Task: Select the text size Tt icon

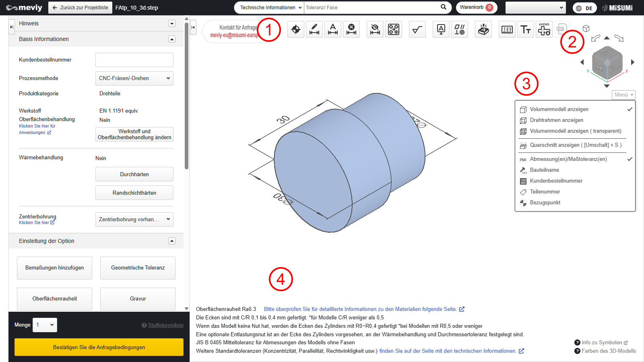Action: [x=526, y=29]
